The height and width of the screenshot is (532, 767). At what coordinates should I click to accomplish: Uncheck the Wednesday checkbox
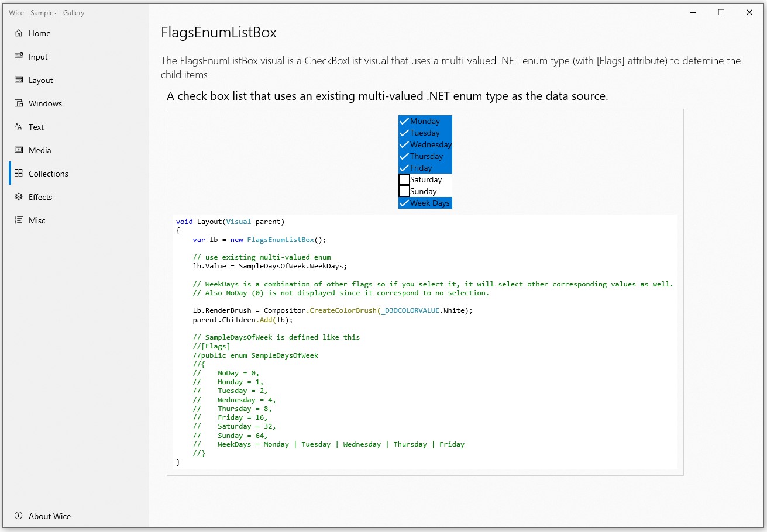(404, 144)
